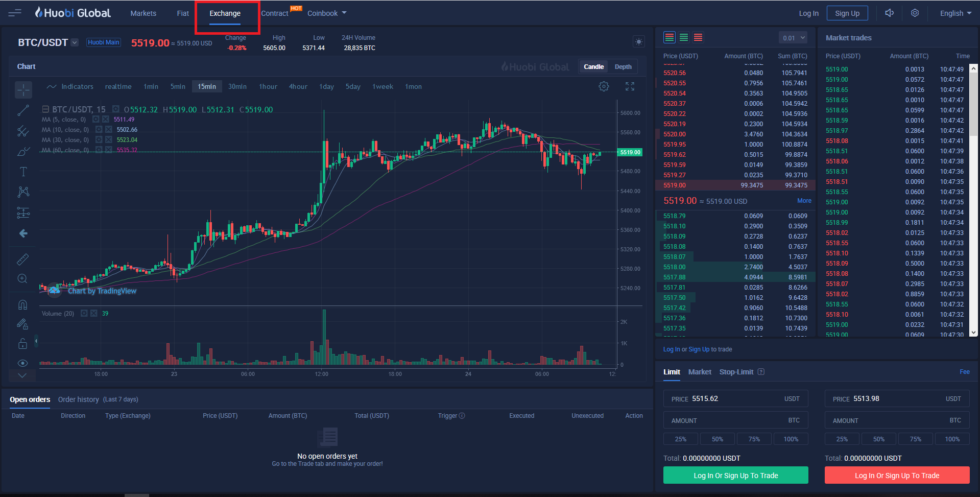Show bids-only order book view
This screenshot has height=497, width=980.
tap(684, 37)
